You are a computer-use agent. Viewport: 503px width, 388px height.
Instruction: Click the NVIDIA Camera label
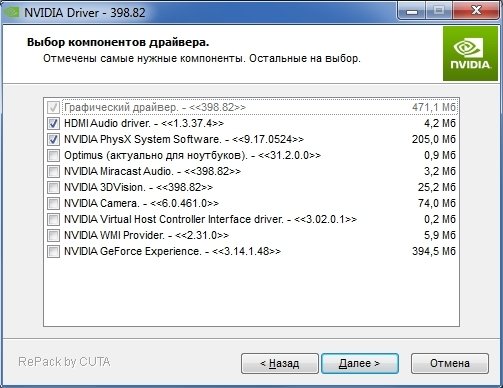coord(141,203)
